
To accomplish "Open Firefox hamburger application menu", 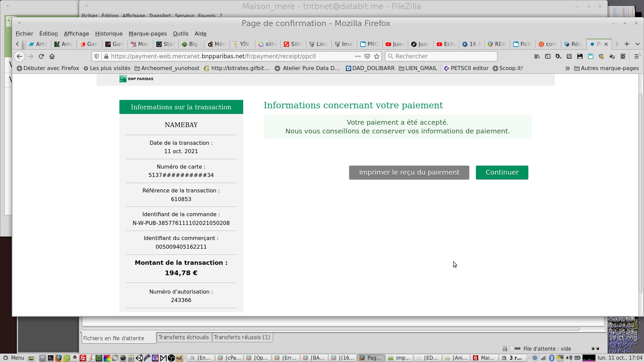I will coord(636,56).
